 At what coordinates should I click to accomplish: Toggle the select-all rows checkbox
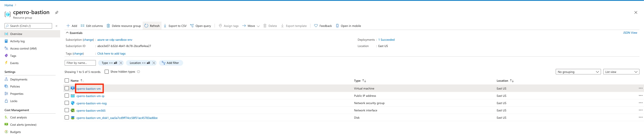67,80
